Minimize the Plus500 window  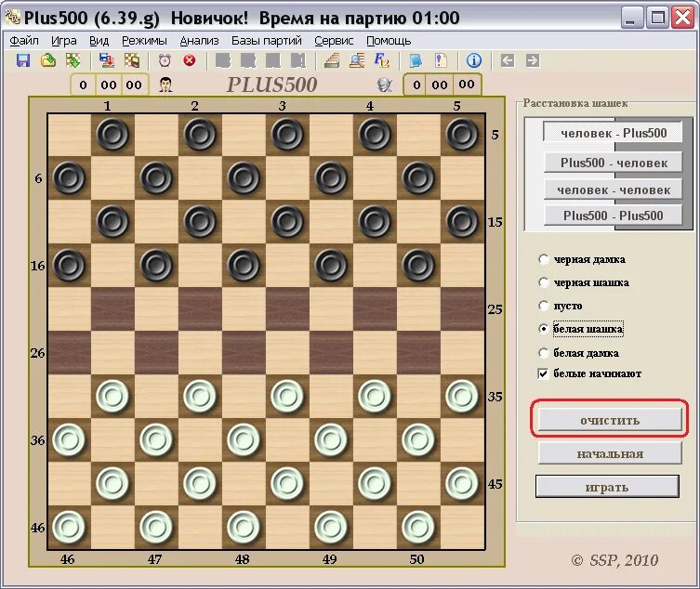pos(630,19)
